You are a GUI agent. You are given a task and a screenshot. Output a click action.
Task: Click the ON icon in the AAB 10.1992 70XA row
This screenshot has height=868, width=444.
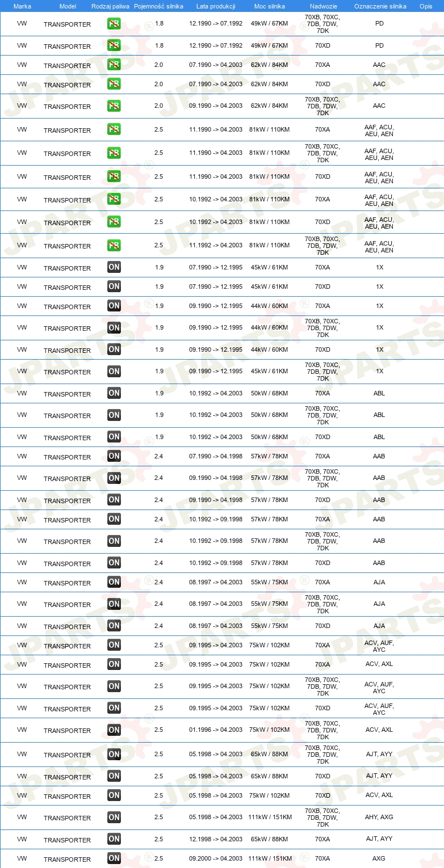coord(114,519)
